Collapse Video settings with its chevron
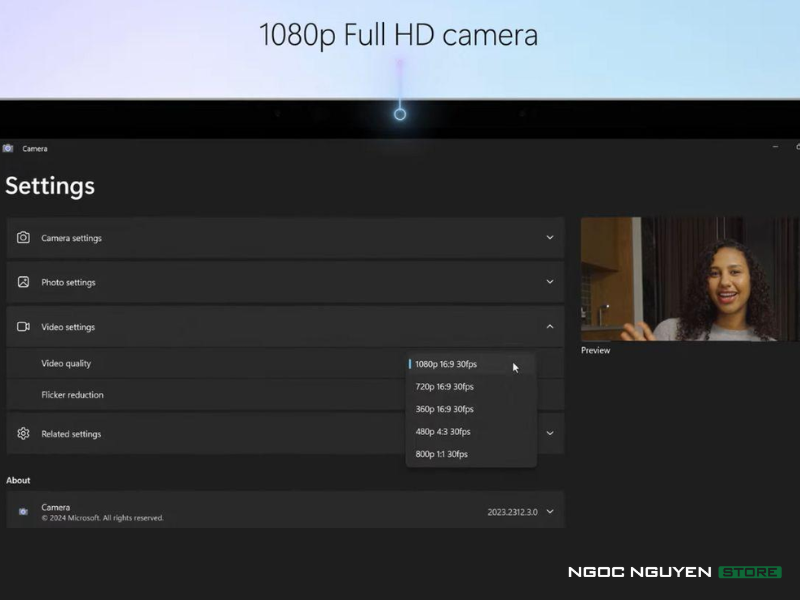Image resolution: width=800 pixels, height=600 pixels. pos(549,327)
